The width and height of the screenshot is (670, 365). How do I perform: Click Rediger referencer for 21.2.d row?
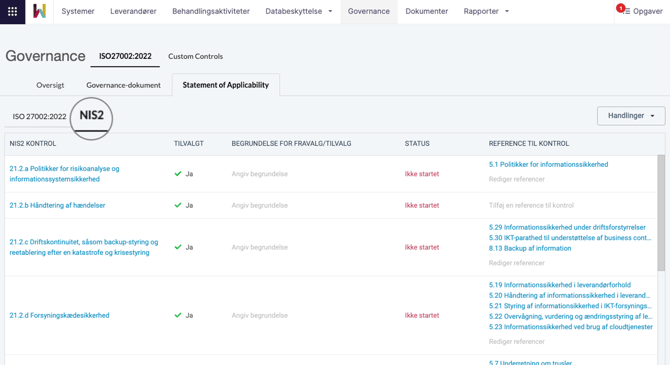(517, 341)
